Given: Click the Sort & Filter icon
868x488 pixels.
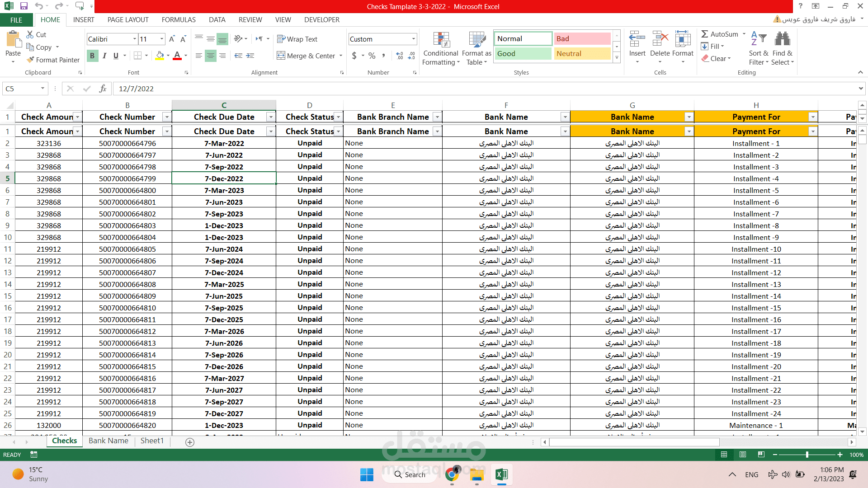Looking at the screenshot, I should pyautogui.click(x=758, y=39).
